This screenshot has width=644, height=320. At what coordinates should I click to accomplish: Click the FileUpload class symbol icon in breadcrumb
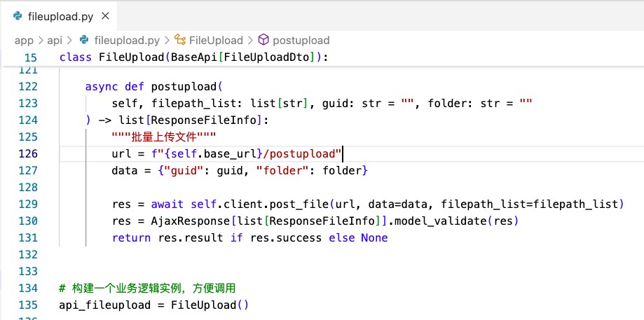point(179,40)
